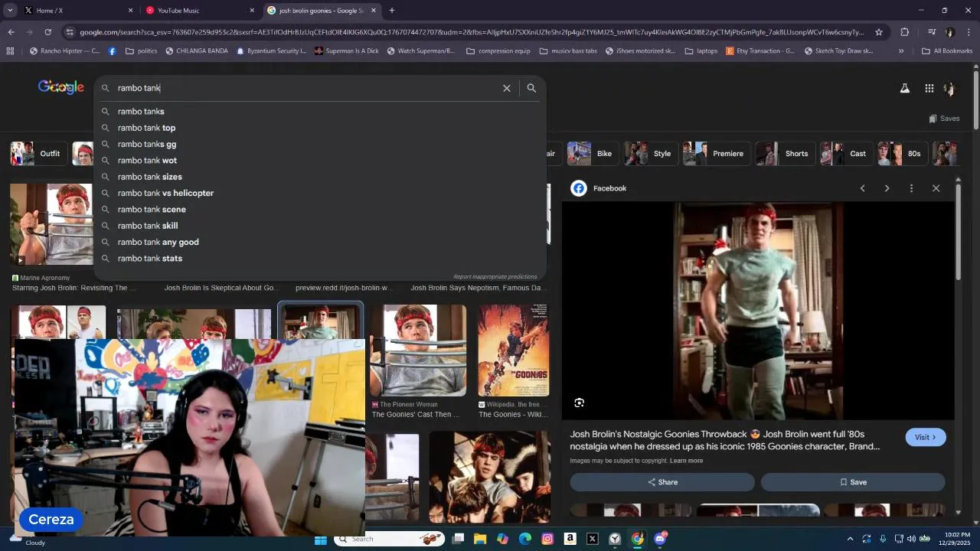Click into the rambo tank search field
The image size is (980, 551).
306,88
